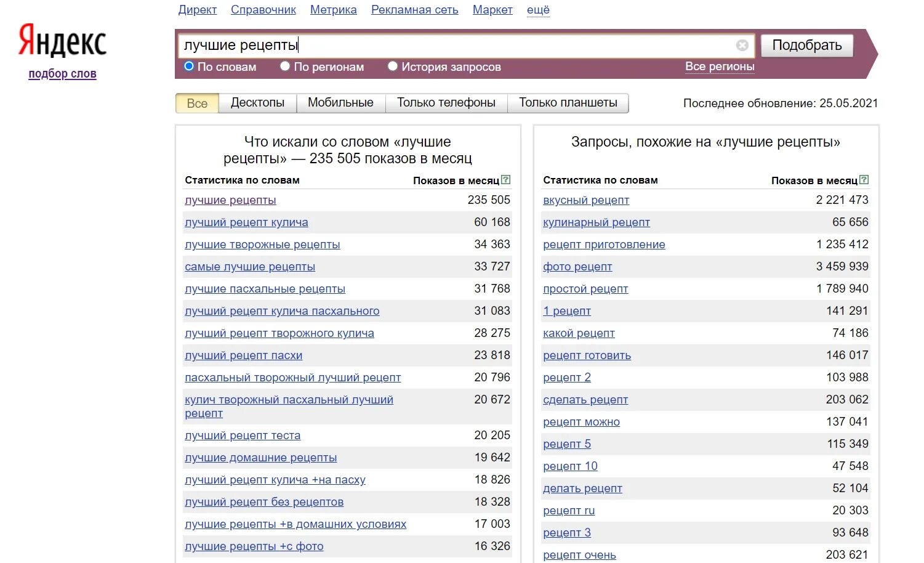This screenshot has height=563, width=924.
Task: Open the 'рецепт 2' similar query
Action: pos(567,378)
